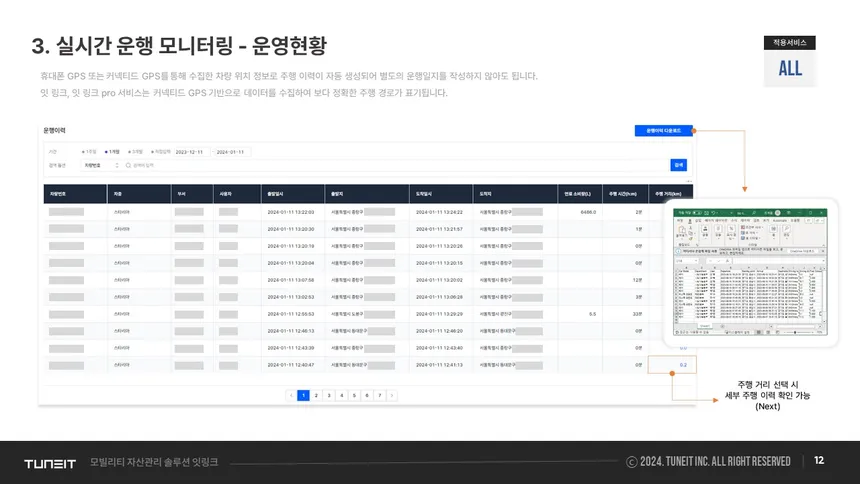This screenshot has width=860, height=484.
Task: Click the previous page arrow icon
Action: 291,395
